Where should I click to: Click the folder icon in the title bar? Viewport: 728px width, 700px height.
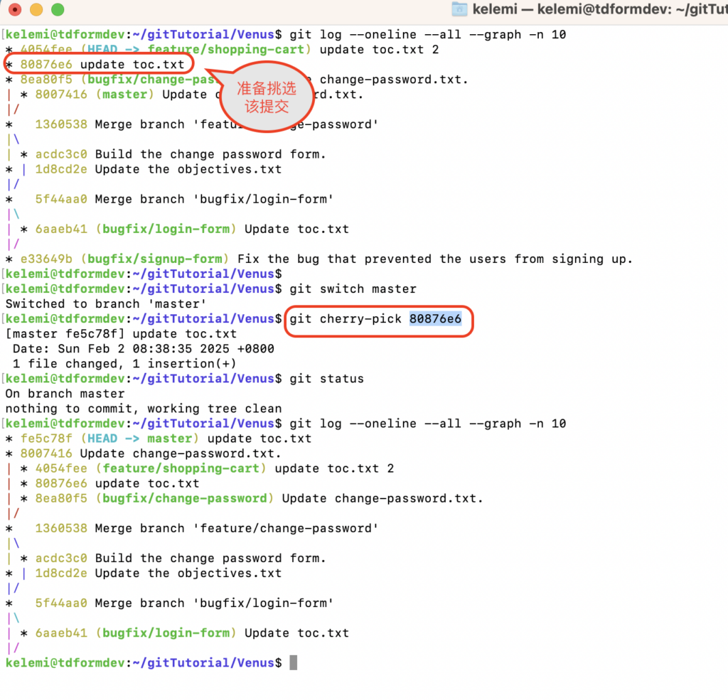pos(459,9)
